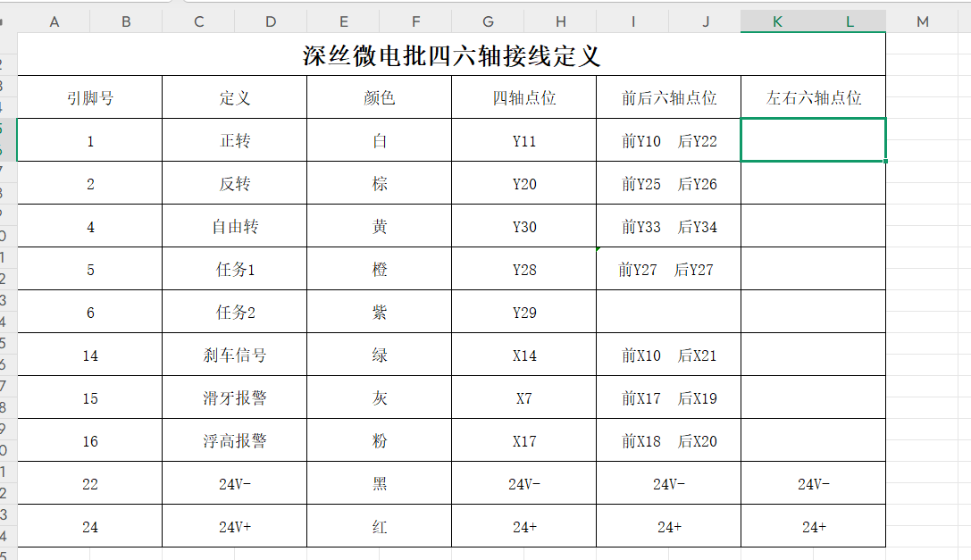Viewport: 971px width, 560px height.
Task: Select the 紫 color cell
Action: pos(379,312)
